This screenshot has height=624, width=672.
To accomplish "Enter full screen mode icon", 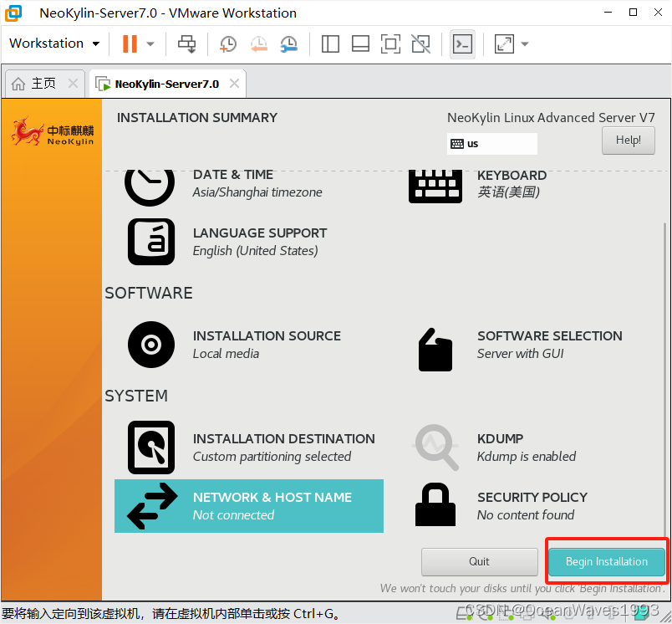I will [x=390, y=43].
